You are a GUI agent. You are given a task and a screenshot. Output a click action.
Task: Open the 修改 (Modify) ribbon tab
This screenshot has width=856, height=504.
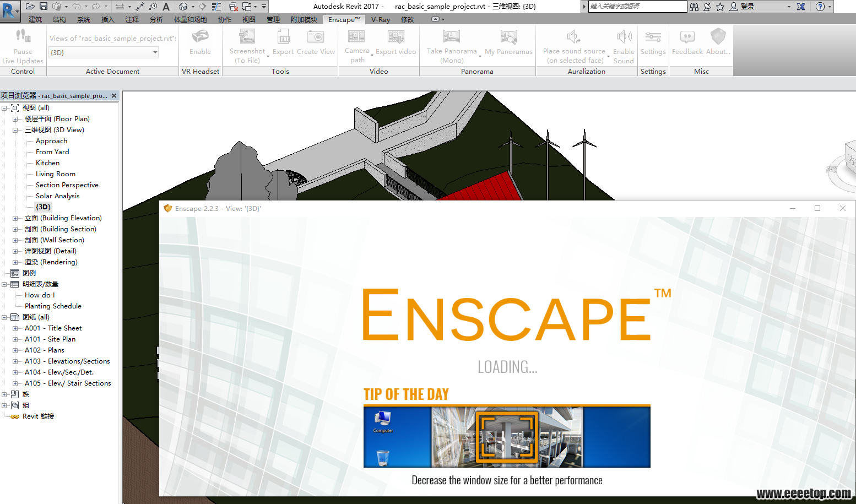[x=408, y=19]
